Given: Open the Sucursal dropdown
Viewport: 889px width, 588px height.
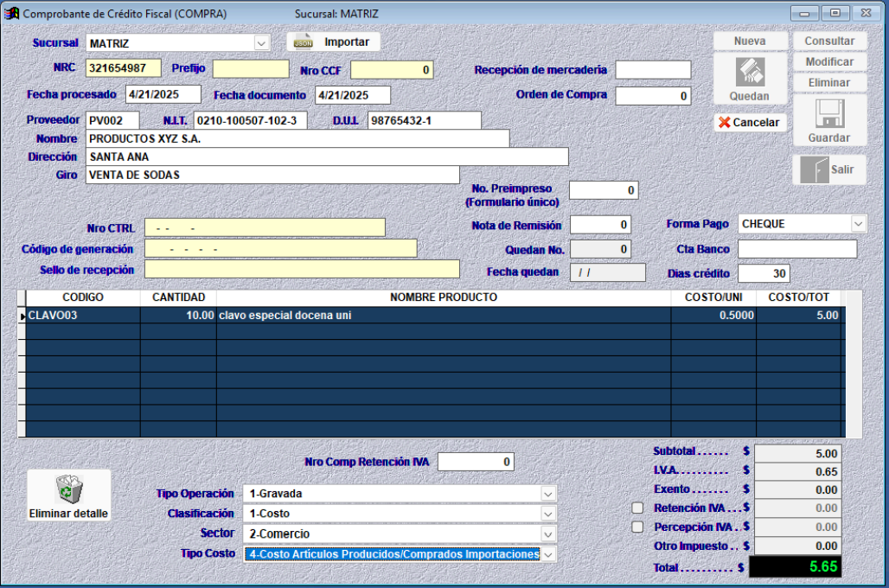Looking at the screenshot, I should tap(261, 43).
